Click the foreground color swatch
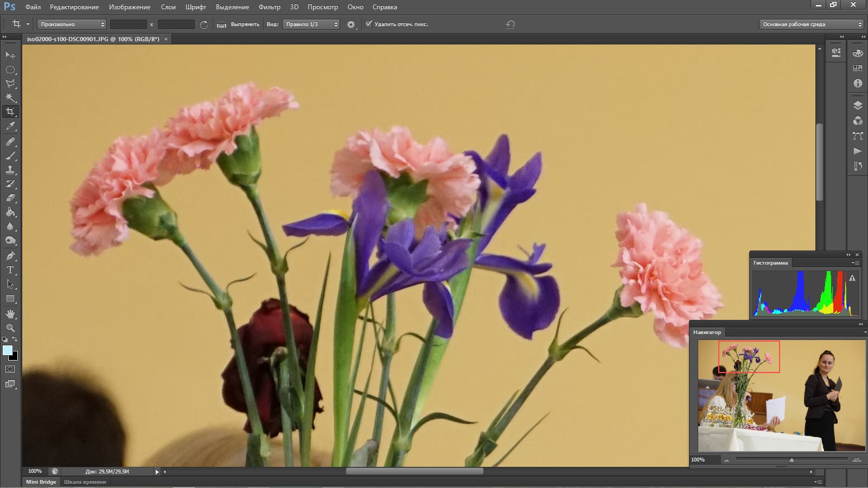 click(x=7, y=350)
